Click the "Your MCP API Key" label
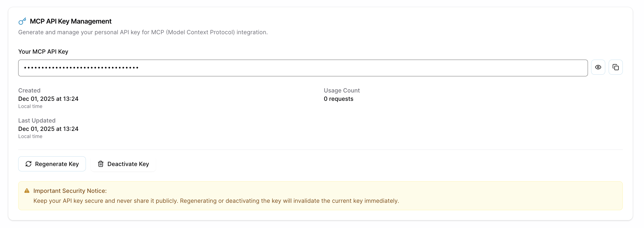Screen dimensions: 644x228 pyautogui.click(x=43, y=52)
